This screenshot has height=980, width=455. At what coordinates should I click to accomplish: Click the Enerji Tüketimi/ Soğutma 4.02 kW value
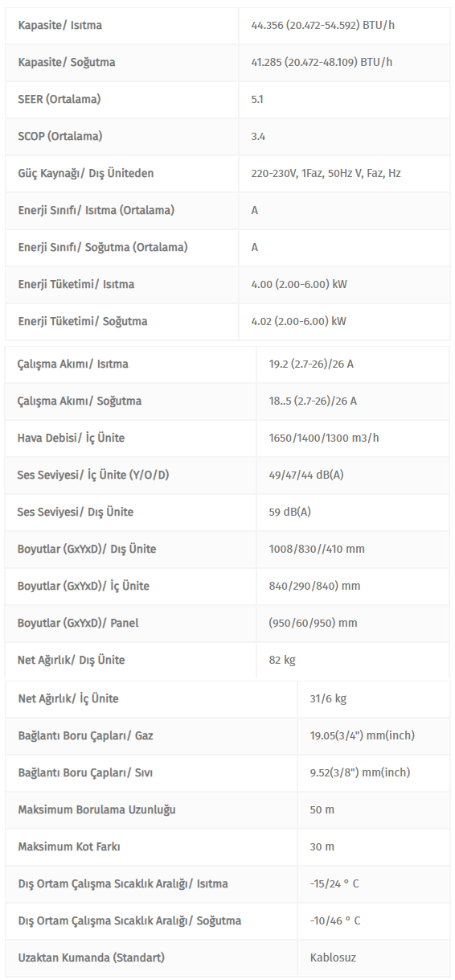298,322
